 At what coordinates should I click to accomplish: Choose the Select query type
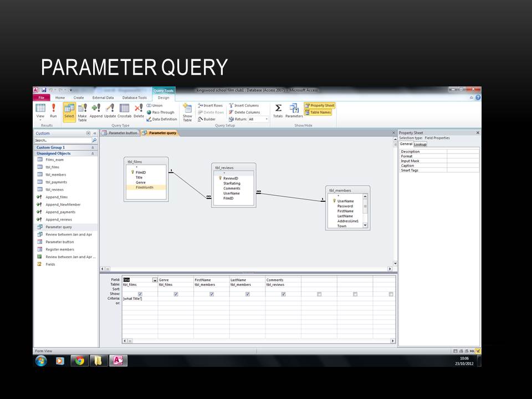[x=69, y=111]
